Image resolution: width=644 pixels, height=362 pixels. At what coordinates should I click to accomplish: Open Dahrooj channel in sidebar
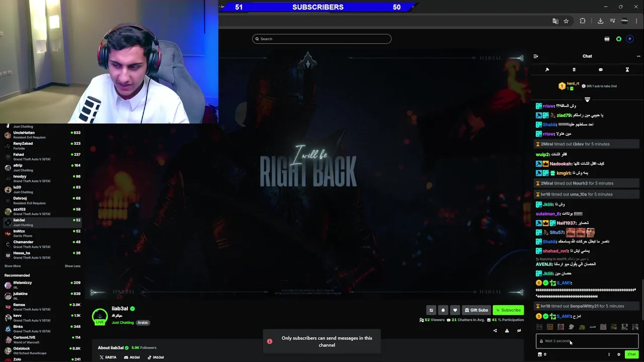click(42, 201)
